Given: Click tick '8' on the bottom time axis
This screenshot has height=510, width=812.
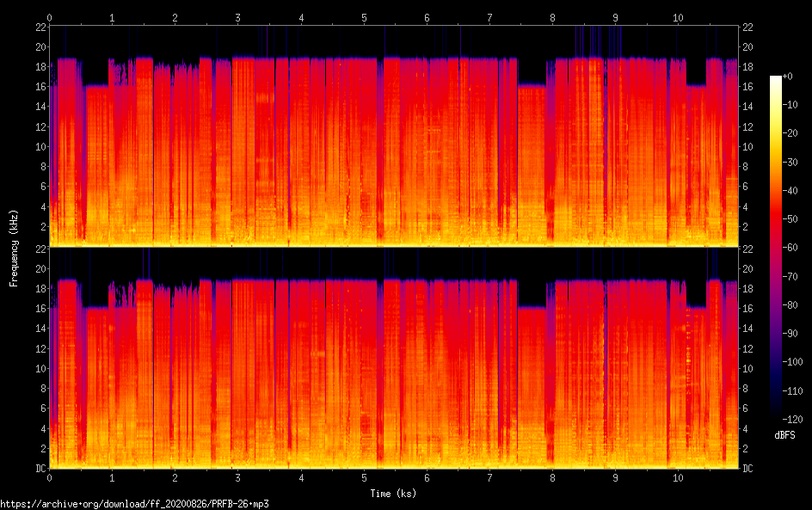Looking at the screenshot, I should click(552, 478).
